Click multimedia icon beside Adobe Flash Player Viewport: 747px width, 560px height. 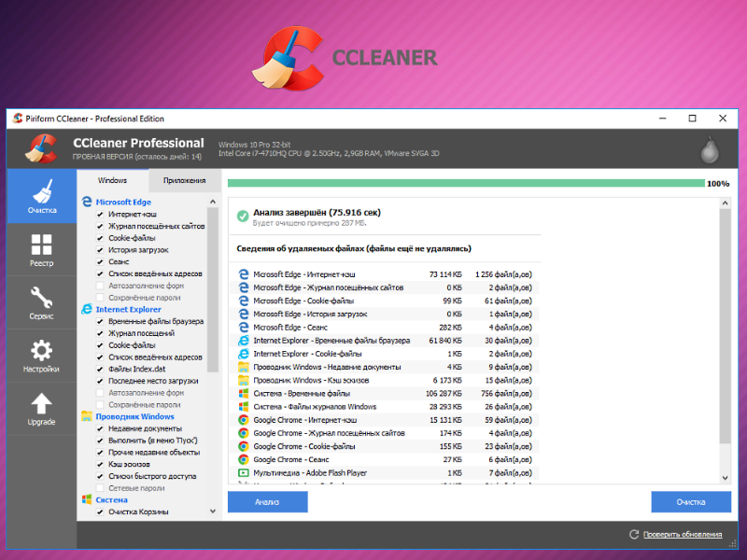[x=244, y=473]
